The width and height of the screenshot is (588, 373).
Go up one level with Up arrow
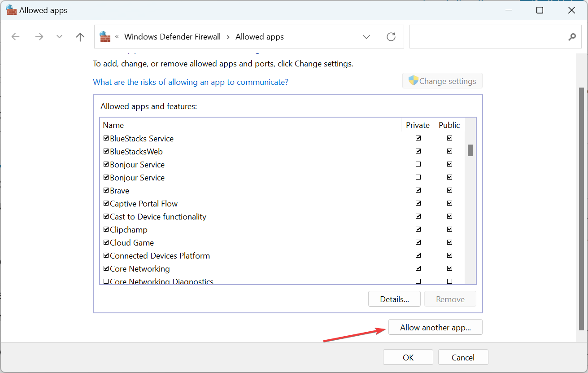pos(80,37)
